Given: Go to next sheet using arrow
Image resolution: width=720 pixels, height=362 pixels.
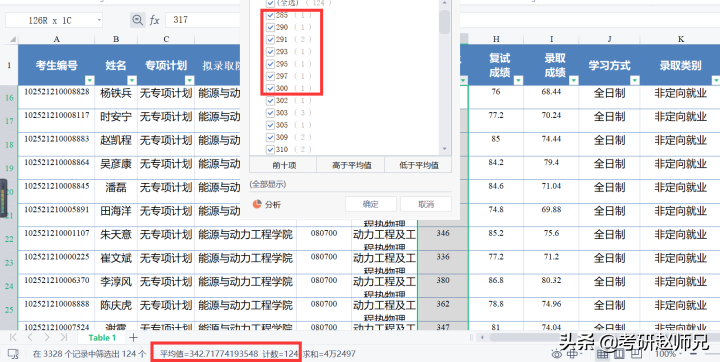Looking at the screenshot, I should click(x=46, y=338).
